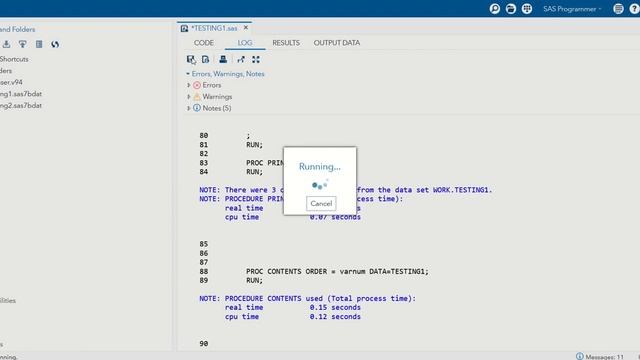This screenshot has width=640, height=360.
Task: Select the testing2.sas7bdat file
Action: pyautogui.click(x=21, y=105)
